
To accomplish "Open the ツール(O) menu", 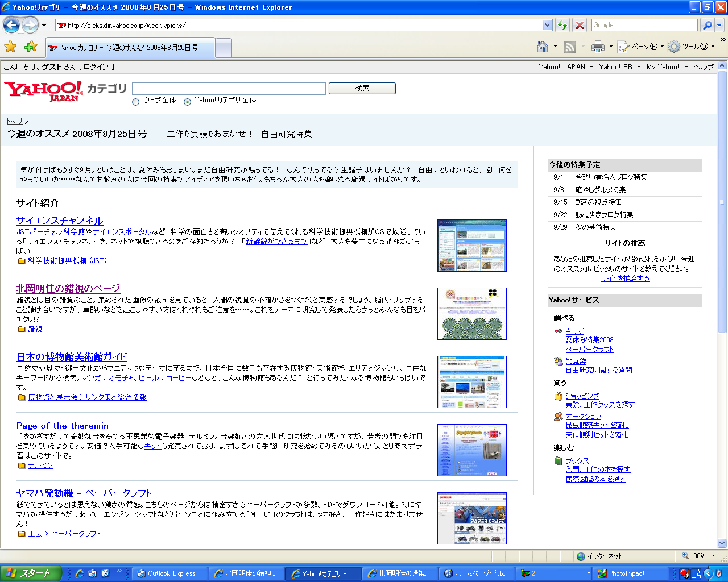I will [690, 47].
